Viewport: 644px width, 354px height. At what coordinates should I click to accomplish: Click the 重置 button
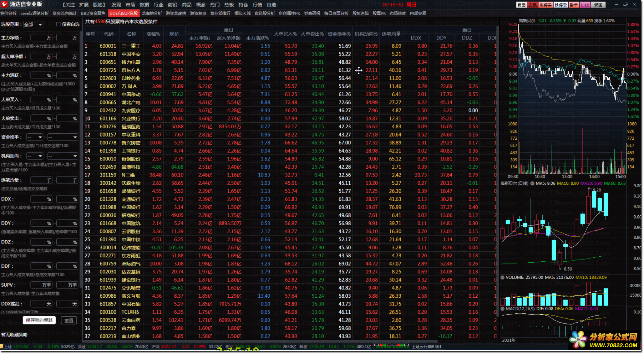click(69, 320)
